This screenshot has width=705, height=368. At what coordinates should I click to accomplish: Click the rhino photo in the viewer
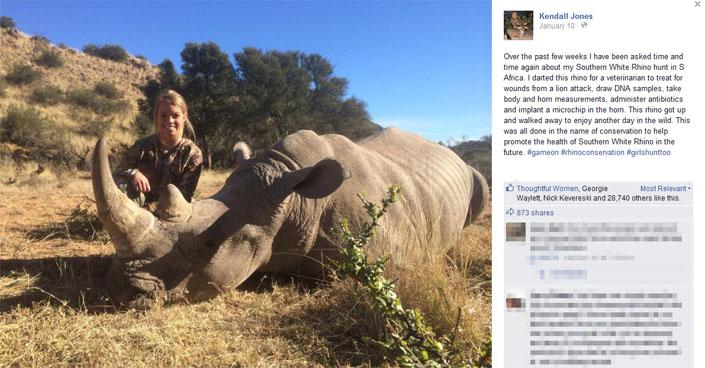pos(245,184)
